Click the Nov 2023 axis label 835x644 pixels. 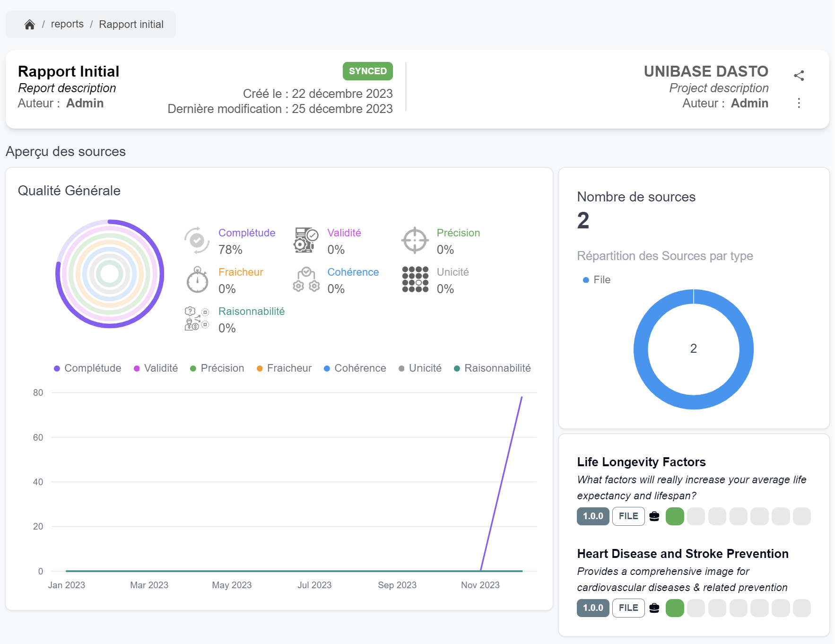click(480, 585)
